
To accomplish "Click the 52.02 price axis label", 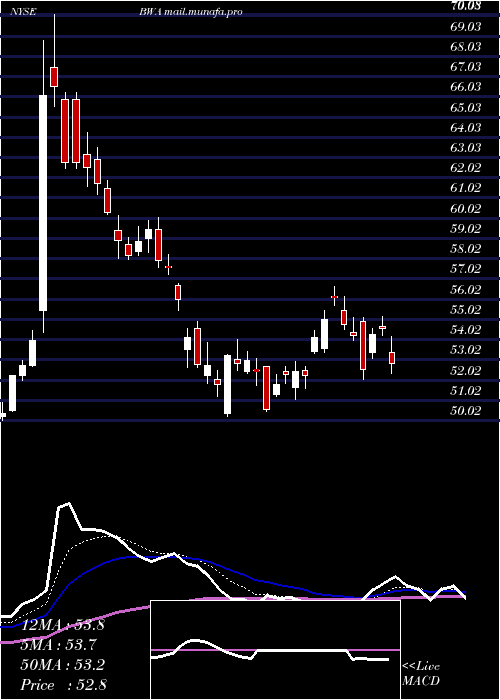I will pos(466,371).
